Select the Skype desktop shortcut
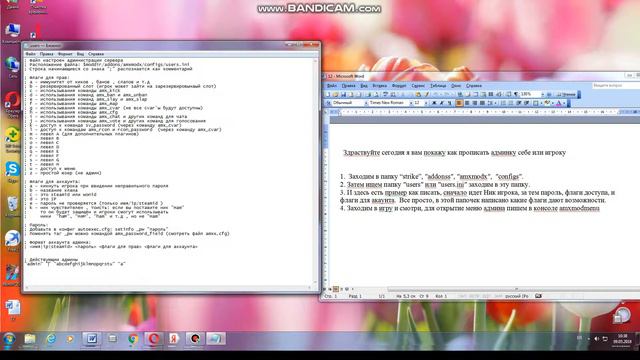Screen dimensions: 640x360 [x=12, y=171]
